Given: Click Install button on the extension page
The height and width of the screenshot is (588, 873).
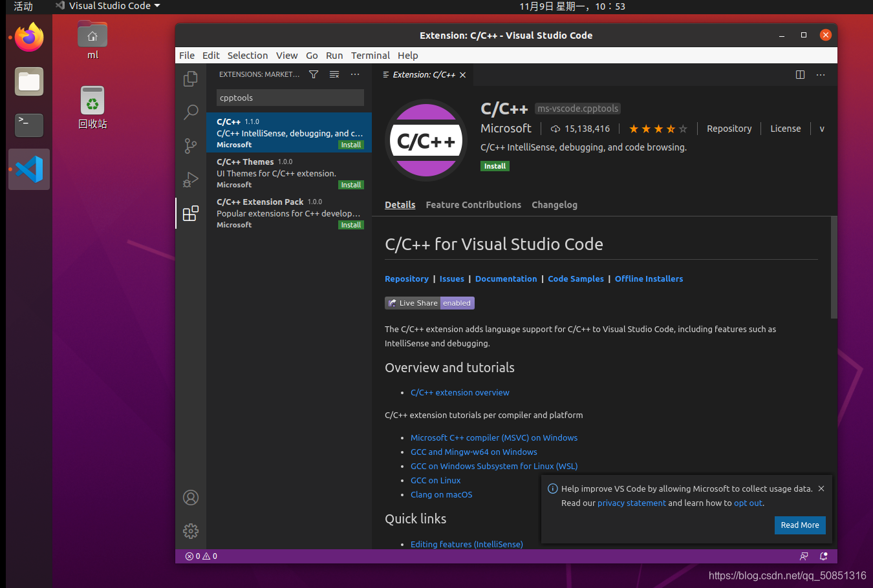Looking at the screenshot, I should pos(495,166).
